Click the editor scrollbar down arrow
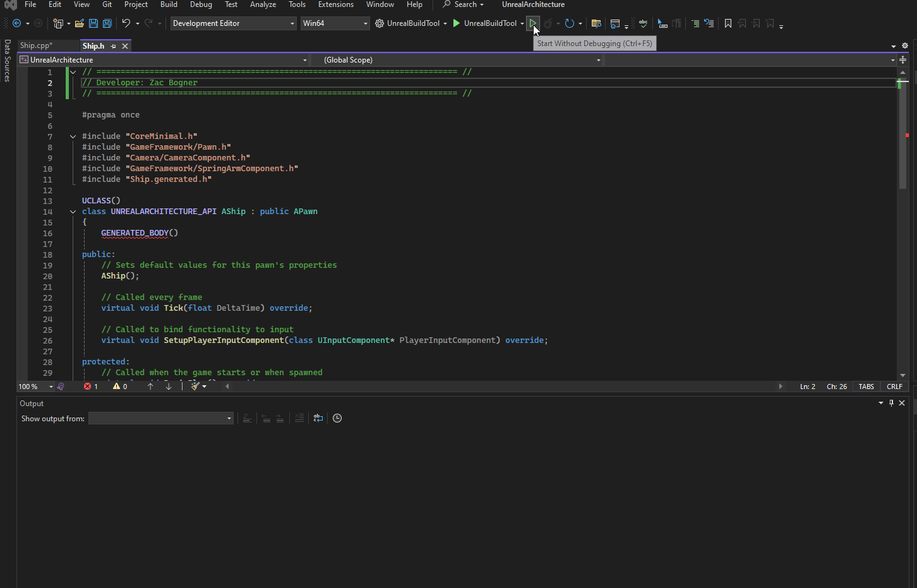917x588 pixels. [x=903, y=375]
